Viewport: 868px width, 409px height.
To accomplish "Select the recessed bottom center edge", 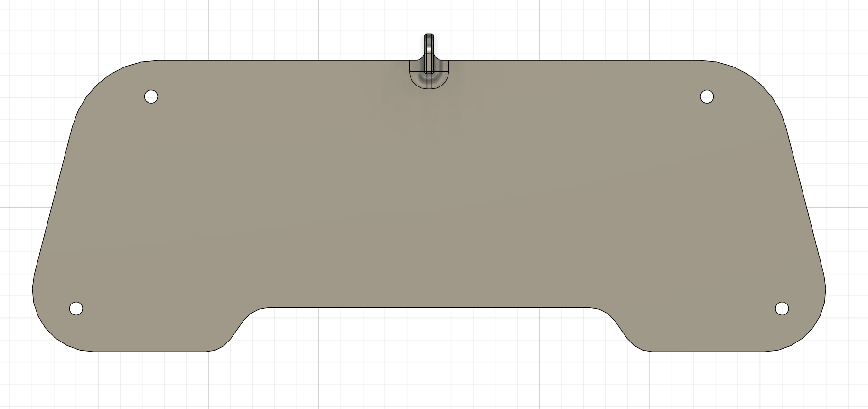I will [x=429, y=307].
